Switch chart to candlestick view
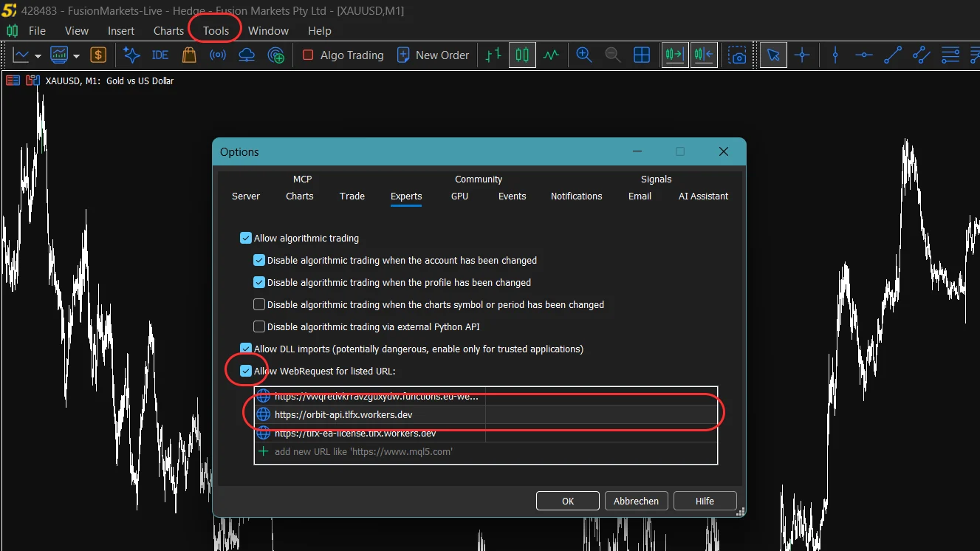This screenshot has width=980, height=551. pos(522,55)
